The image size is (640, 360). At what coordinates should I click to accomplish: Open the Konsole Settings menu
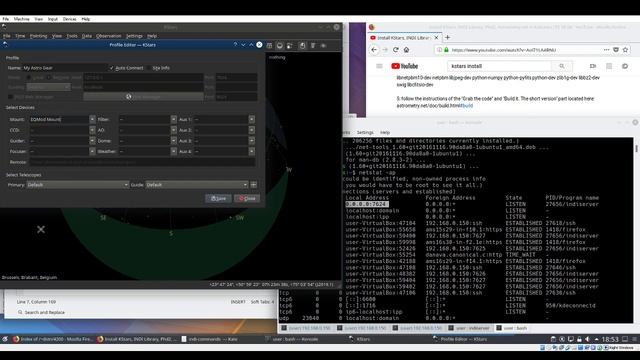365,132
